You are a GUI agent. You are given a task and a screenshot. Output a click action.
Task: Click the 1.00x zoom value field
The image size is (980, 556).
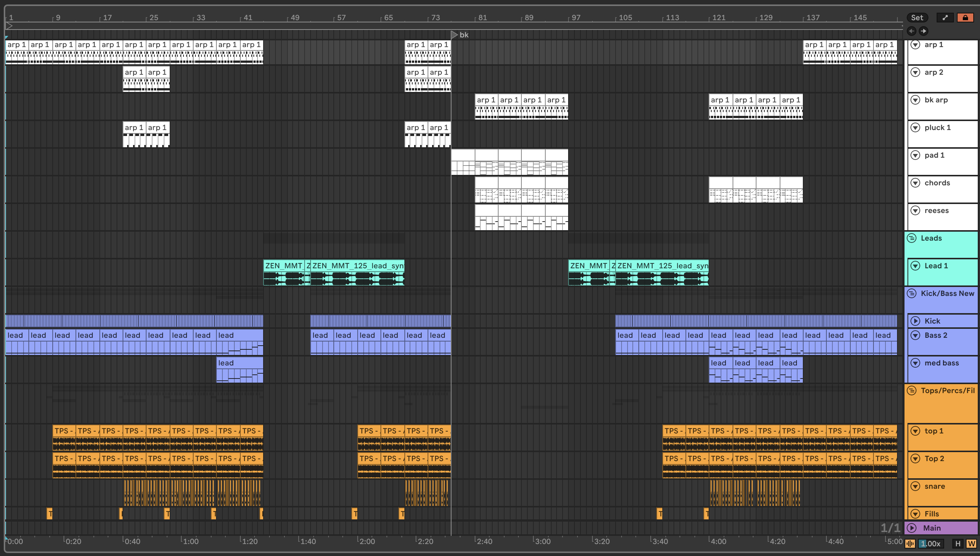931,543
